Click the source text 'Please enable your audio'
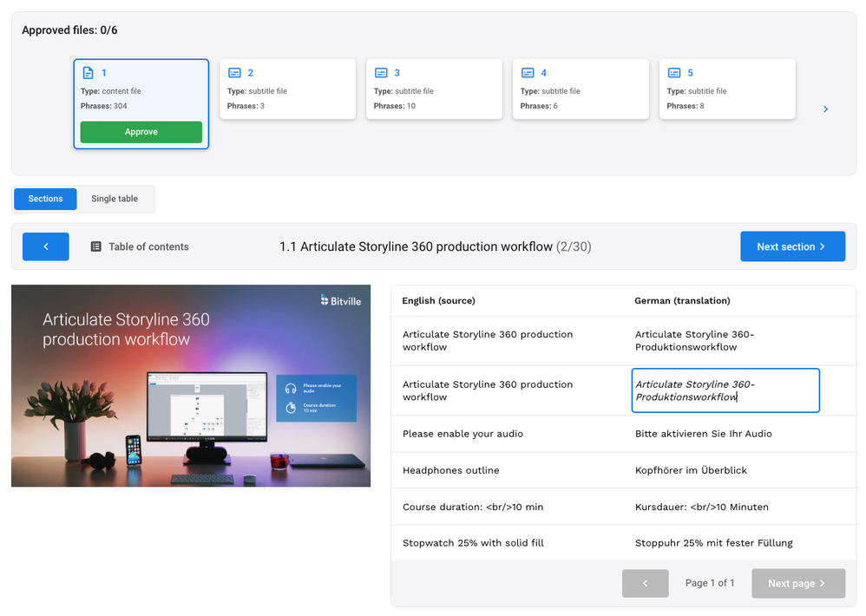The image size is (866, 616). [x=463, y=434]
